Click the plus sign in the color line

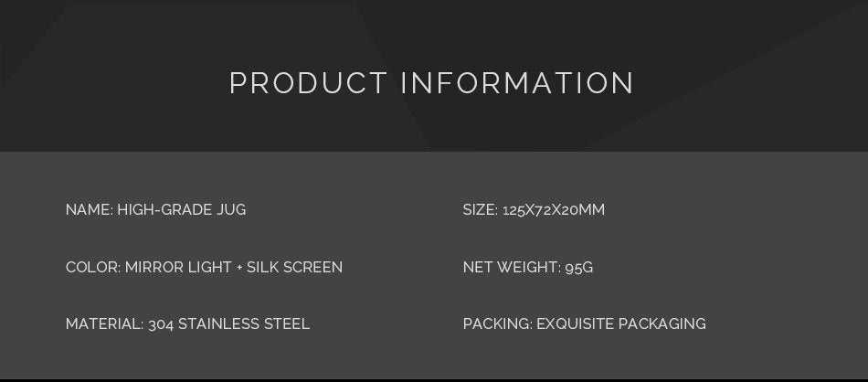(239, 268)
